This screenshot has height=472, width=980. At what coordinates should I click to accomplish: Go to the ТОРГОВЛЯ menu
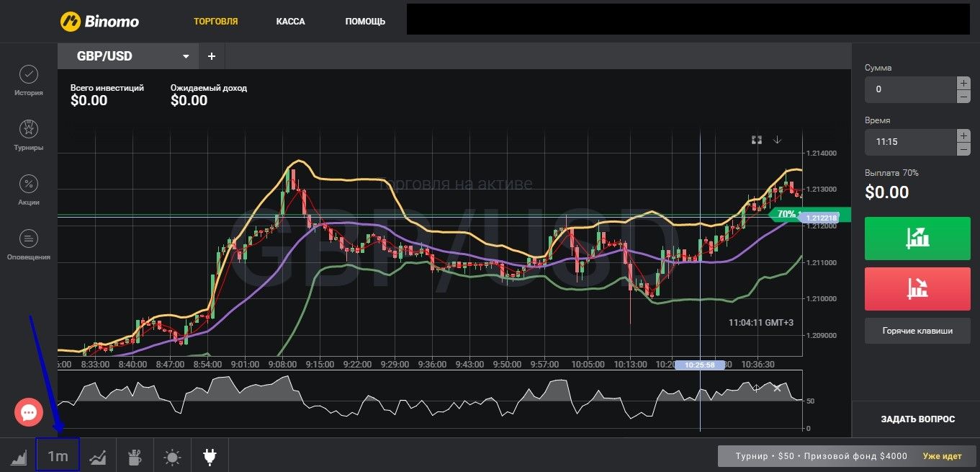point(216,22)
